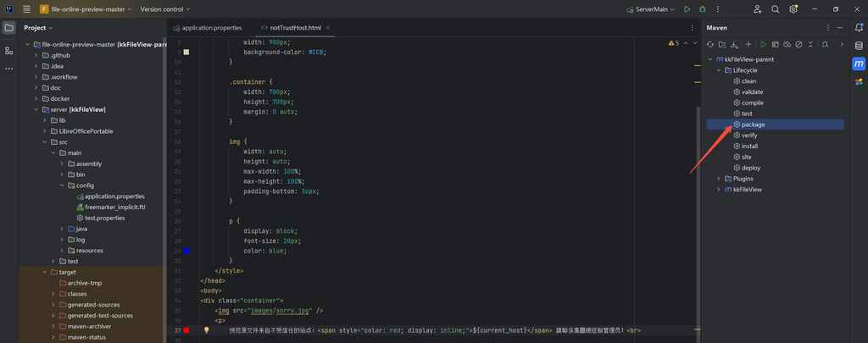Open the Structure tool window icon
This screenshot has height=343, width=868.
(x=8, y=50)
